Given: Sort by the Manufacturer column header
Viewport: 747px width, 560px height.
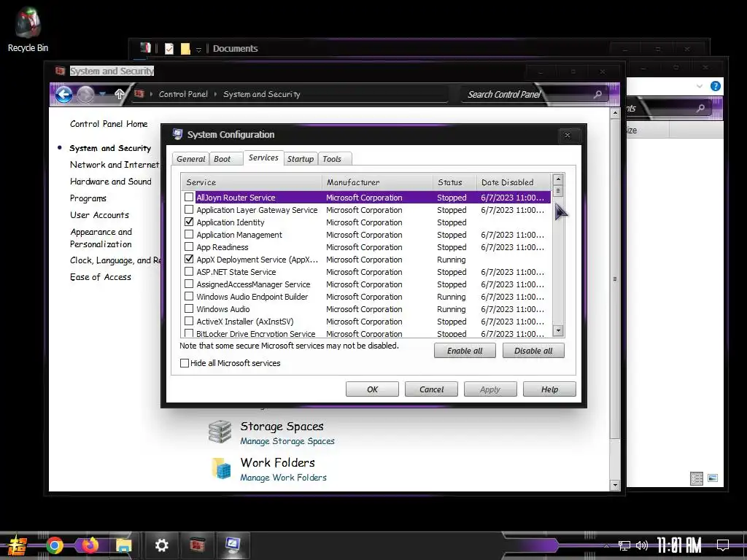Looking at the screenshot, I should point(377,182).
